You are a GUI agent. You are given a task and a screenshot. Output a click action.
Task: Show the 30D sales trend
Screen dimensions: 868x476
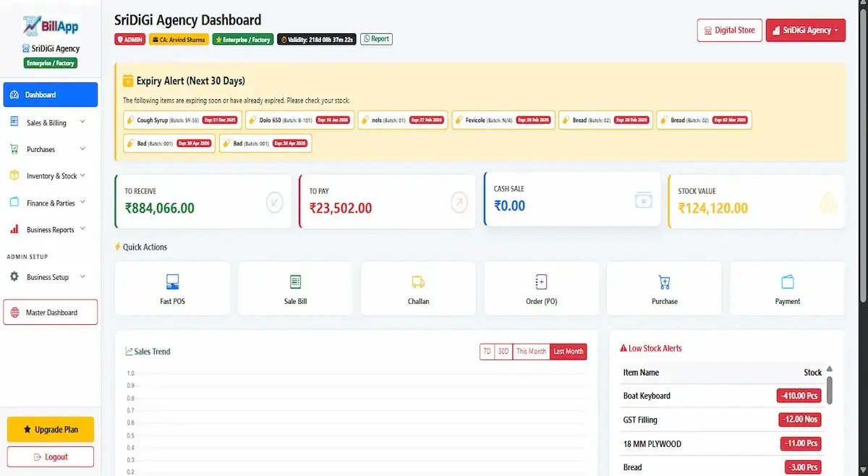tap(504, 352)
